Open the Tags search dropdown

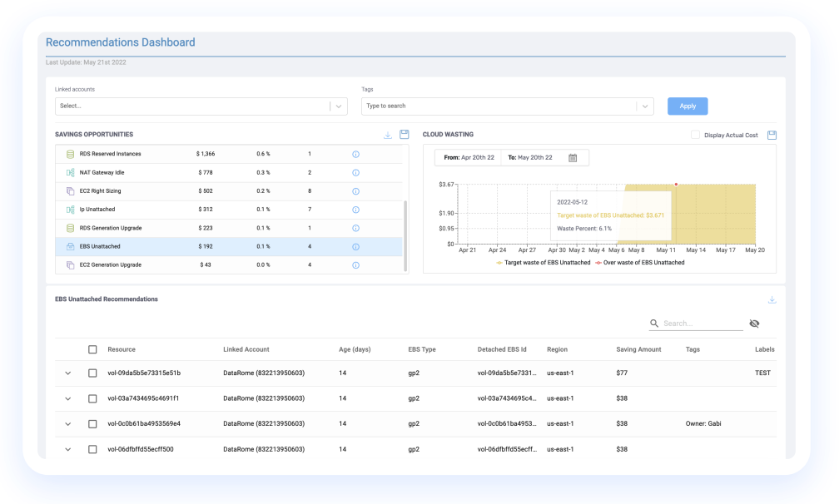[507, 106]
